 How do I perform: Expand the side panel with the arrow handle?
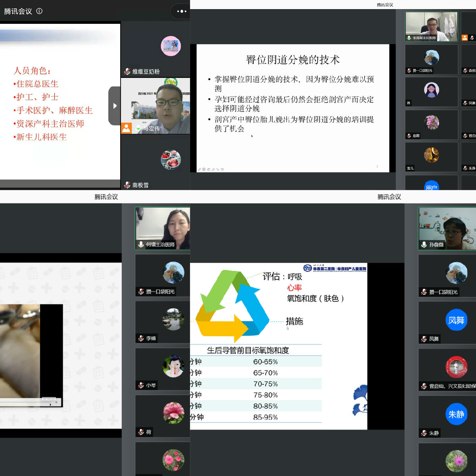point(115,106)
